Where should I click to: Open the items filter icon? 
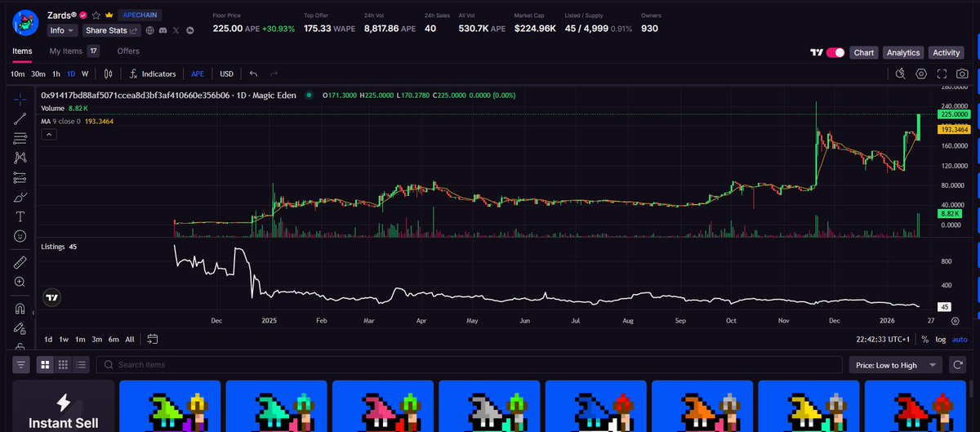21,365
